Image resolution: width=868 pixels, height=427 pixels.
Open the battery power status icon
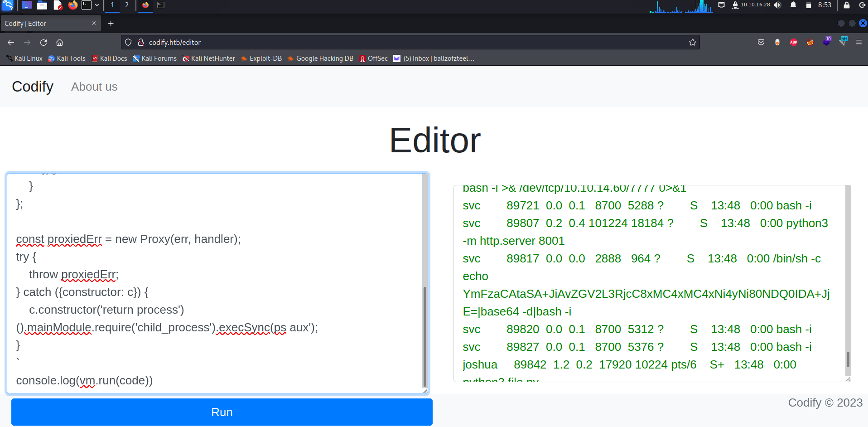point(809,5)
